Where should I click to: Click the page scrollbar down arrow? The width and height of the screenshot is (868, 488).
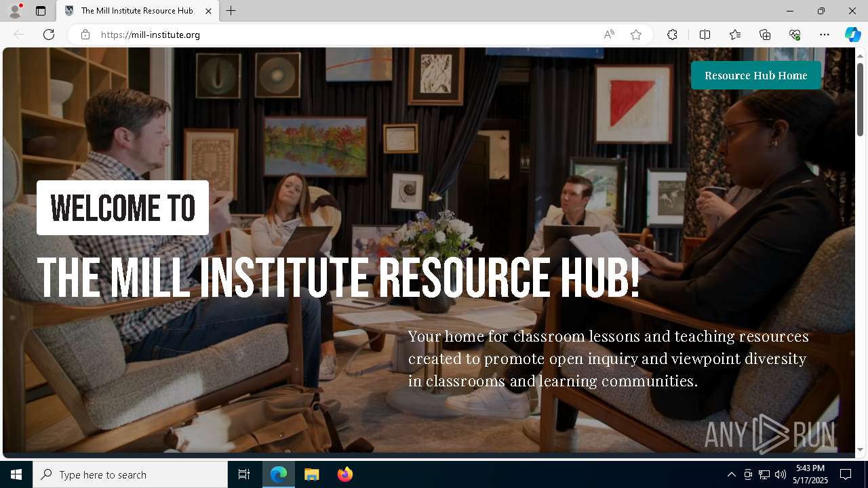coord(861,449)
